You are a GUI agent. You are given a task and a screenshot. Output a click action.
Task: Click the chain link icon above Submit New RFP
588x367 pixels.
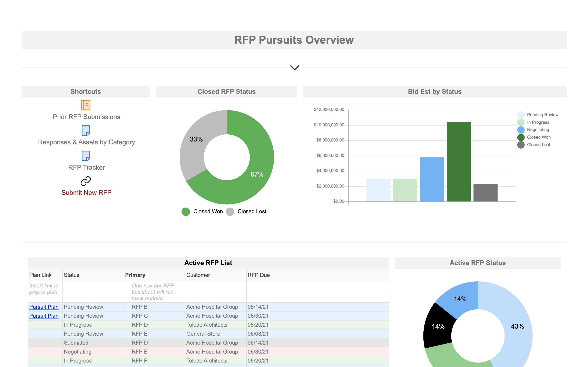click(86, 181)
